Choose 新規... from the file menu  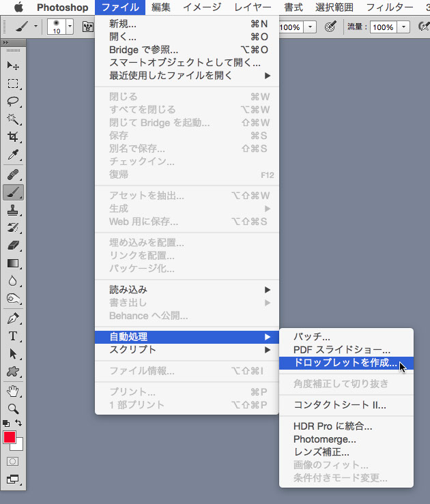point(187,24)
